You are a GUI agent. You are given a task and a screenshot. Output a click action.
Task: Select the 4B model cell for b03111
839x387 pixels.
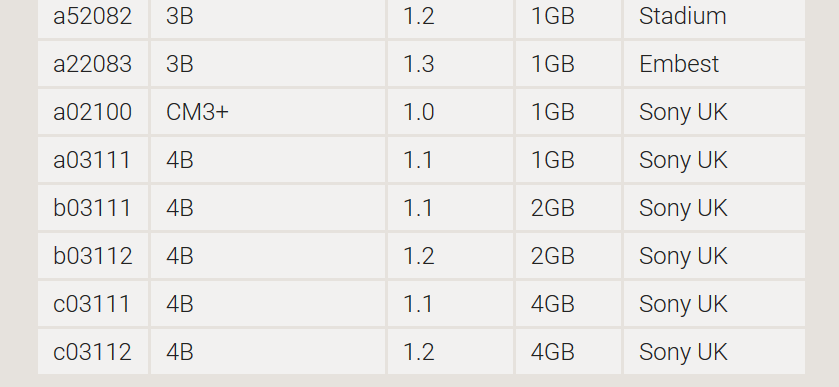268,208
